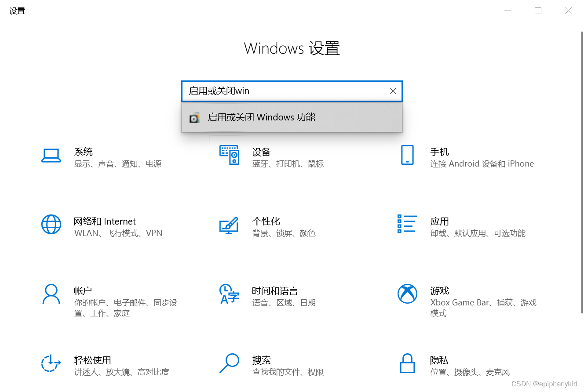584x392 pixels.
Task: Open the 网络和 Internet globe icon
Action: [x=51, y=224]
